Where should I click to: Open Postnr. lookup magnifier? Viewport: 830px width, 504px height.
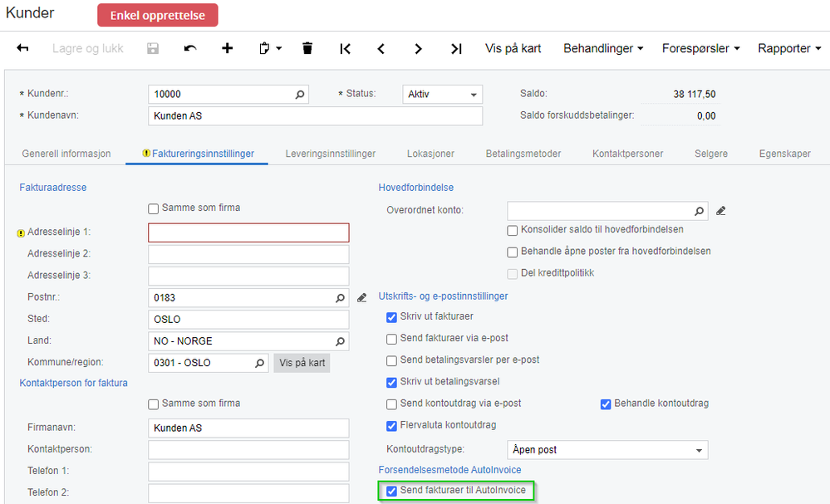[x=340, y=298]
